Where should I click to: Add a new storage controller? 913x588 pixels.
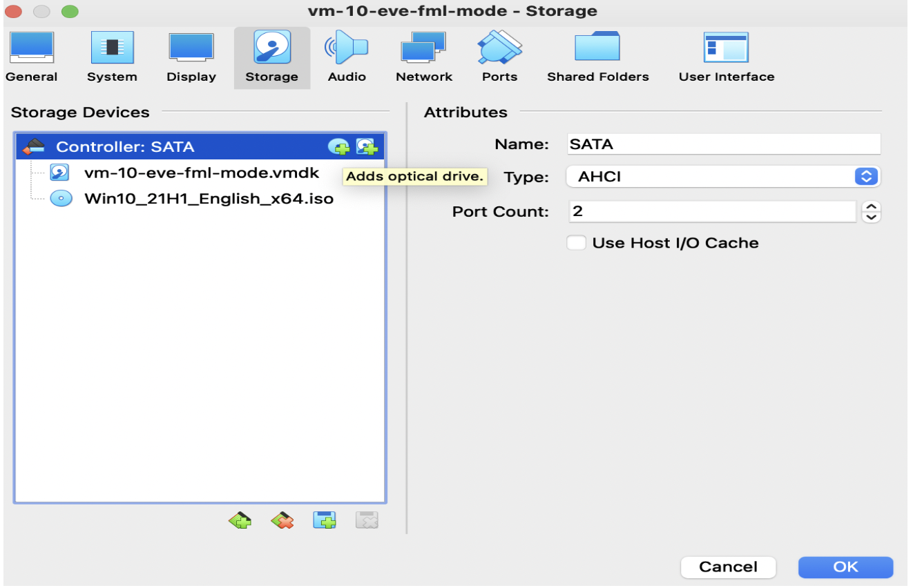(x=240, y=520)
